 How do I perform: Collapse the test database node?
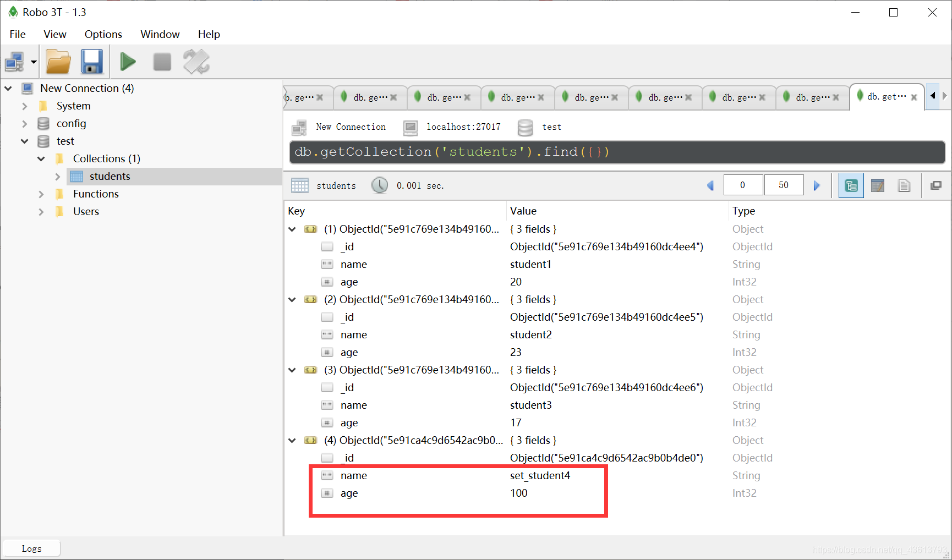(25, 141)
